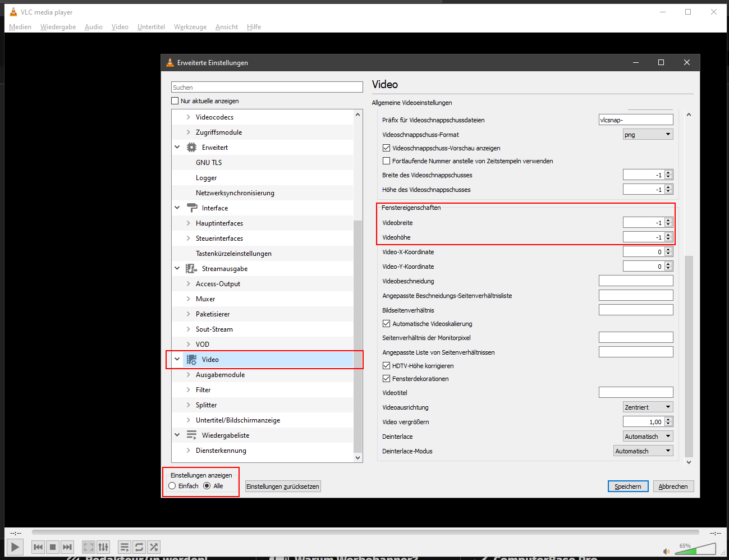
Task: Toggle Automatische Videoskalierung checkbox
Action: click(386, 324)
